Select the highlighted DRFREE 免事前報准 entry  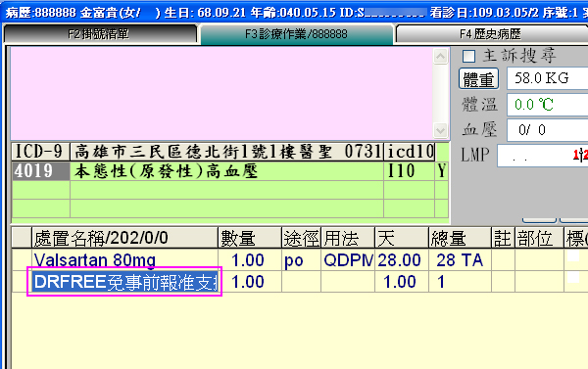click(x=125, y=282)
